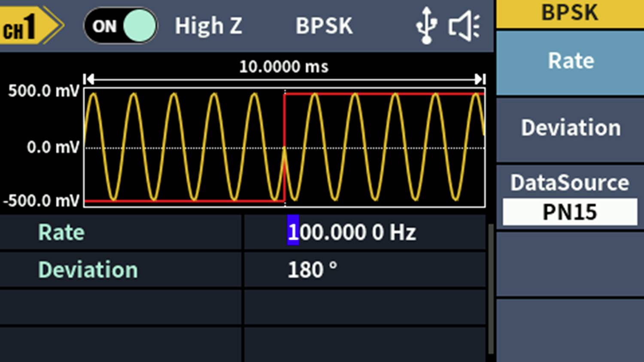Click the yellow CH1 arrow badge
This screenshot has height=362, width=644.
tap(32, 26)
